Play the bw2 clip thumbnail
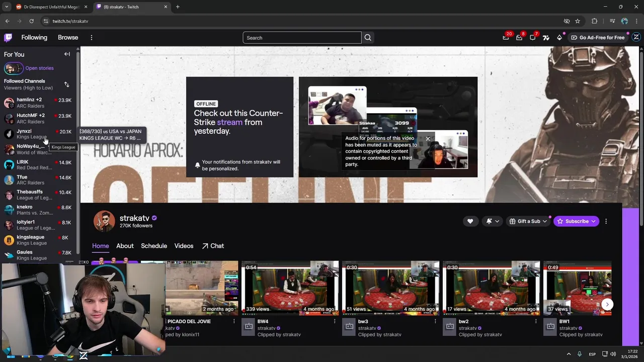This screenshot has height=362, width=644. pos(492,288)
